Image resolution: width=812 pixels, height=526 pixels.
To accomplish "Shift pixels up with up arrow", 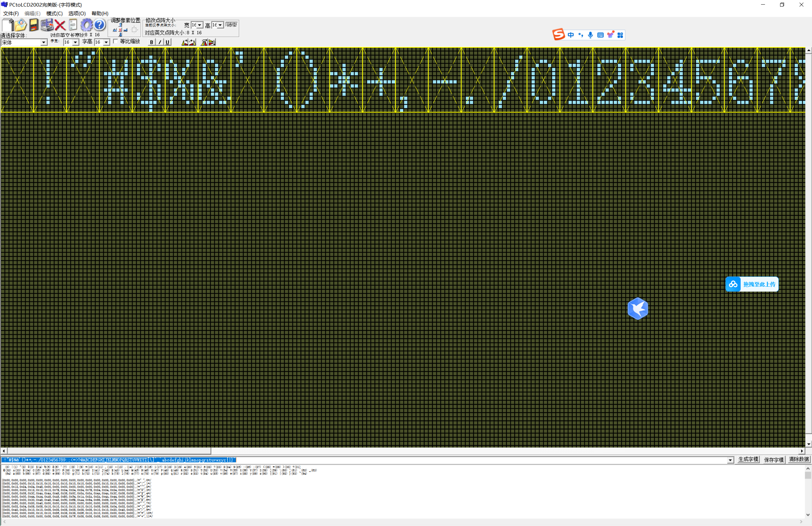I will (120, 25).
